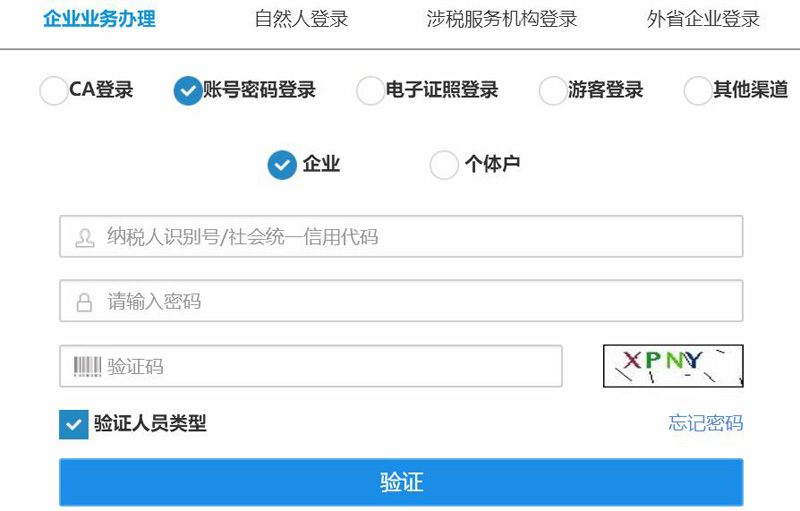Focus the 纳税人识别号/社会统一信用代码 input field
The image size is (800, 511).
401,236
